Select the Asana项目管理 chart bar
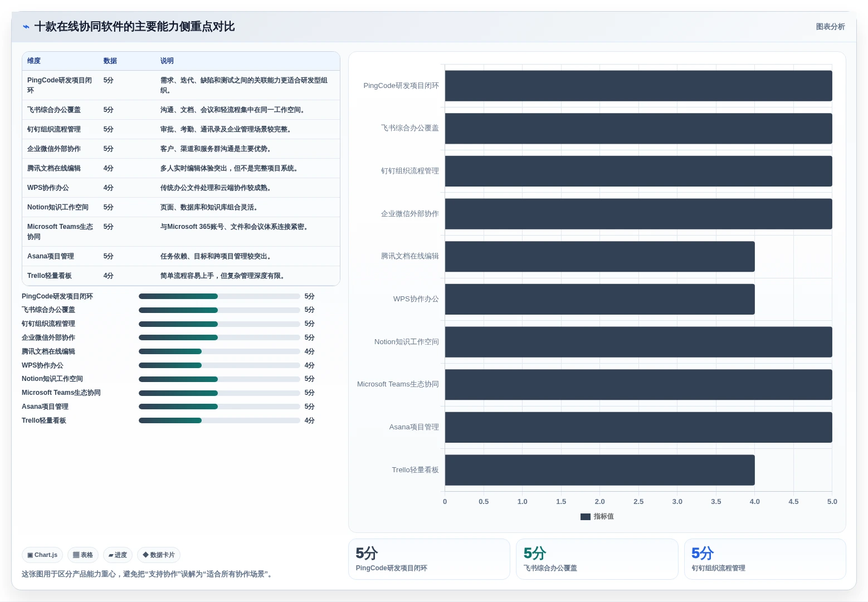Screen dimensions: 868x602 pyautogui.click(x=638, y=427)
